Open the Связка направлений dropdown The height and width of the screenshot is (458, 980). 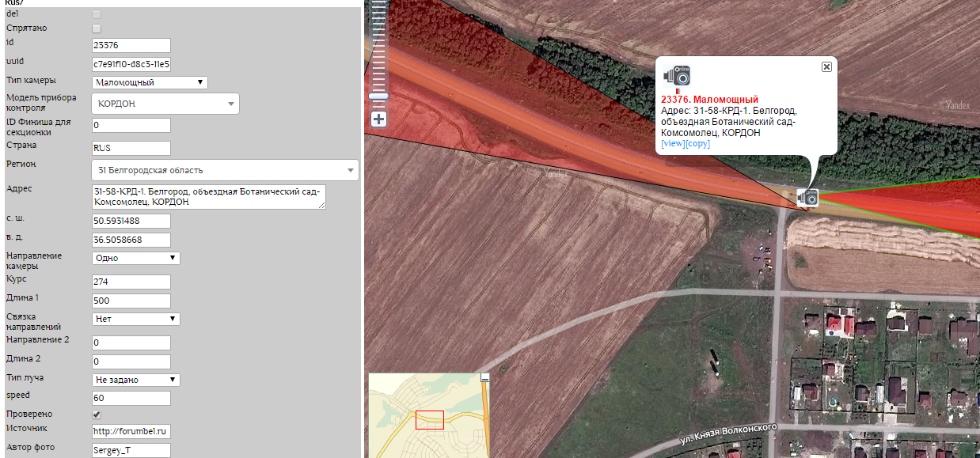135,319
